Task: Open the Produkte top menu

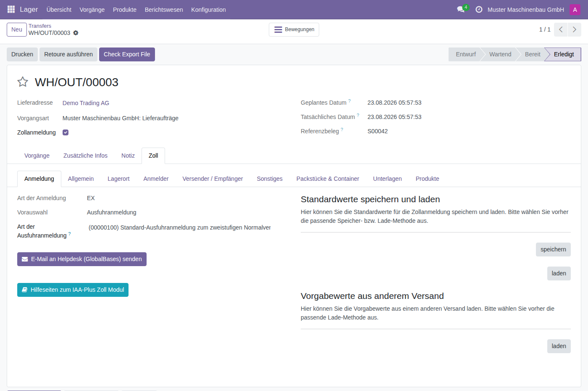Action: 125,9
